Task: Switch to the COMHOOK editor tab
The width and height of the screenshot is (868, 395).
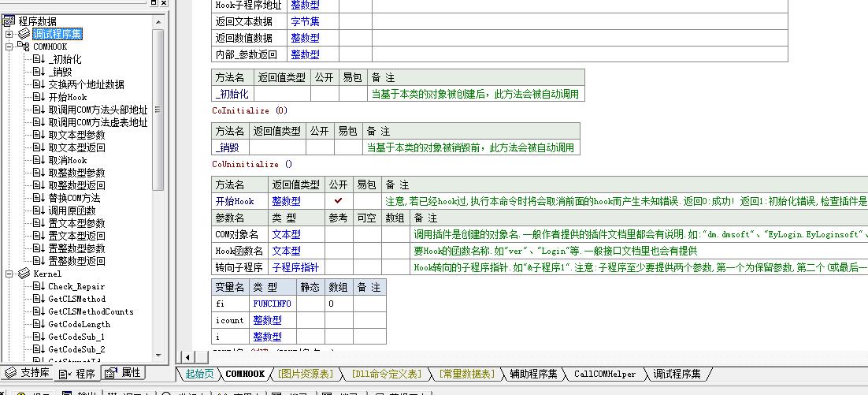Action: pyautogui.click(x=245, y=374)
